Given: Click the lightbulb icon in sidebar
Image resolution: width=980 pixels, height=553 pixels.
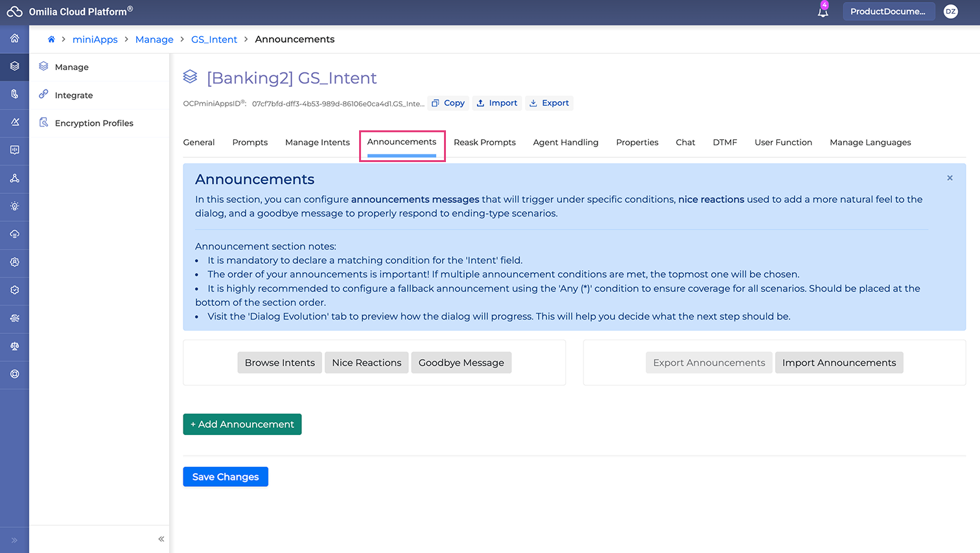Looking at the screenshot, I should [x=14, y=206].
